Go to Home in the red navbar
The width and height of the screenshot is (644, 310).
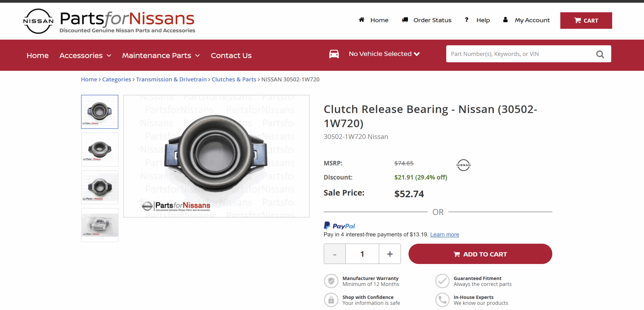[x=37, y=55]
